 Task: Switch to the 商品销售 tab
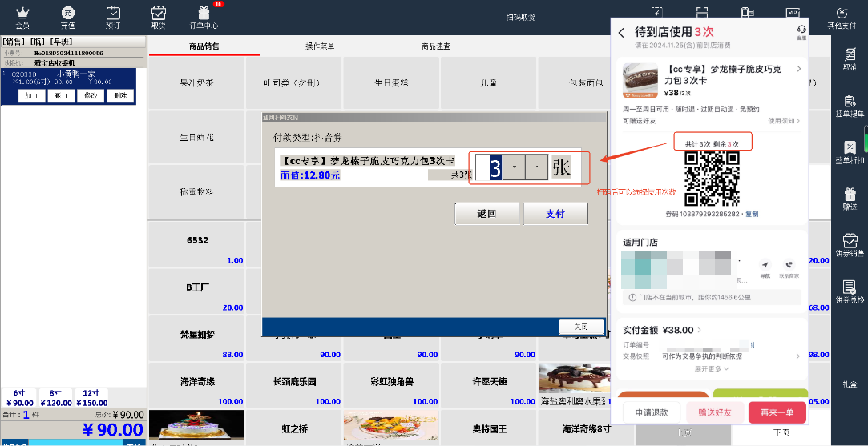(204, 46)
